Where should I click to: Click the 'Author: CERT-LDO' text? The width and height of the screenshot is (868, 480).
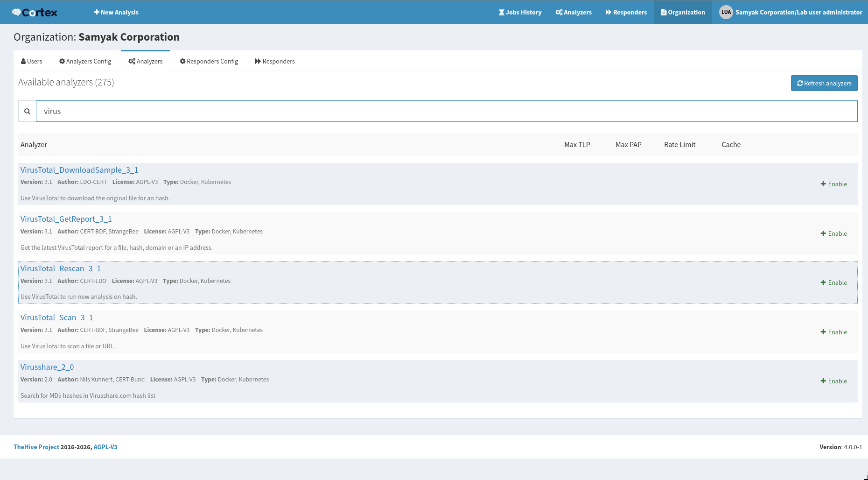point(82,281)
